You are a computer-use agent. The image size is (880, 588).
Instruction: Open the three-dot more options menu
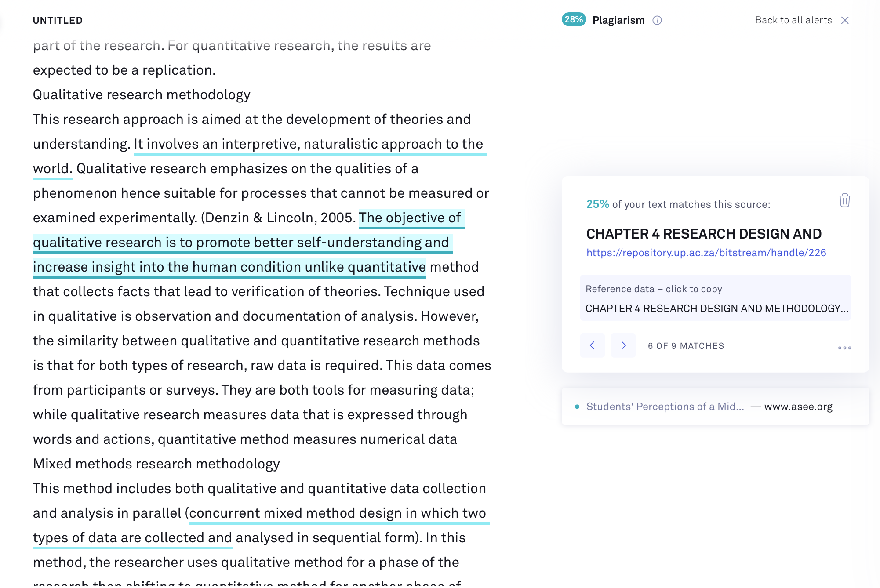(x=844, y=348)
